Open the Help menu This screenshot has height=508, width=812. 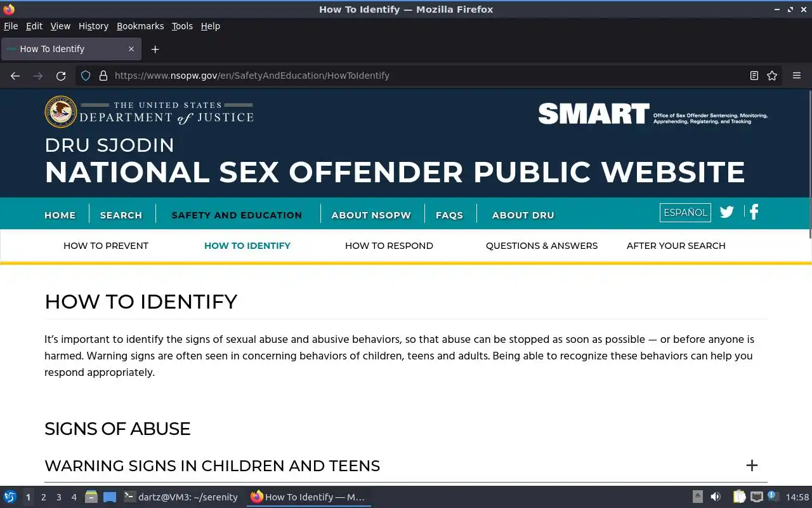pyautogui.click(x=211, y=26)
